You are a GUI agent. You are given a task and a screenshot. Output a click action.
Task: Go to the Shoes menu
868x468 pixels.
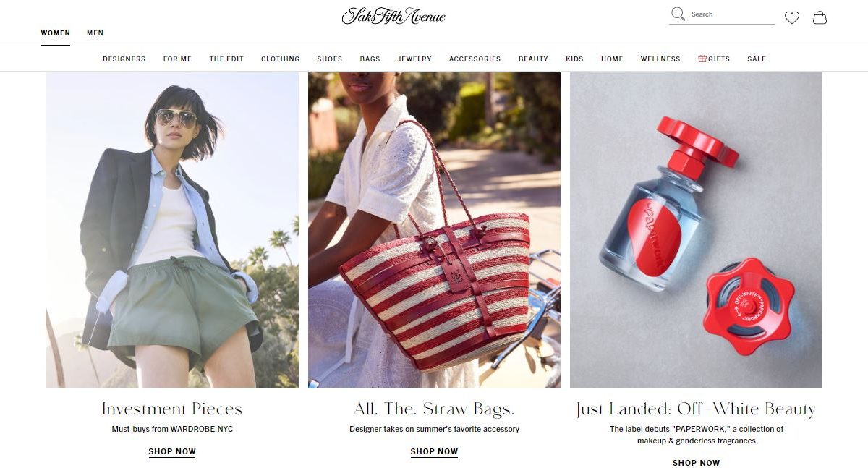click(330, 59)
